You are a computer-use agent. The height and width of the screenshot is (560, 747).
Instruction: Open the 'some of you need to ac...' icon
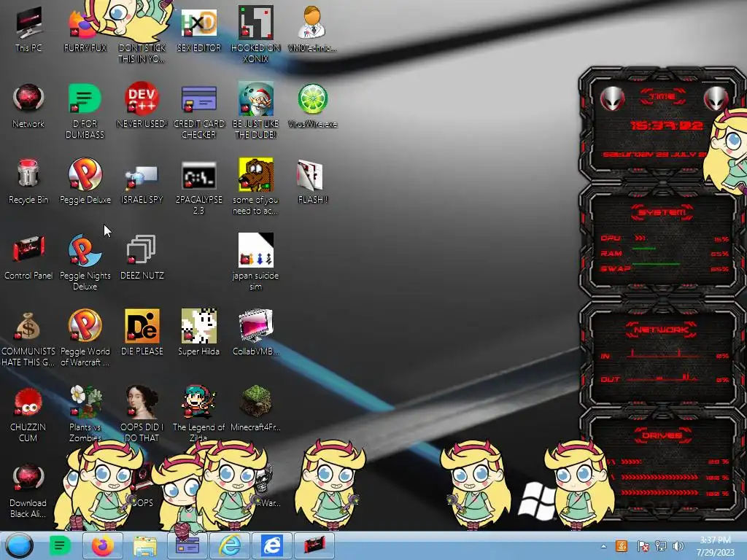pyautogui.click(x=256, y=174)
